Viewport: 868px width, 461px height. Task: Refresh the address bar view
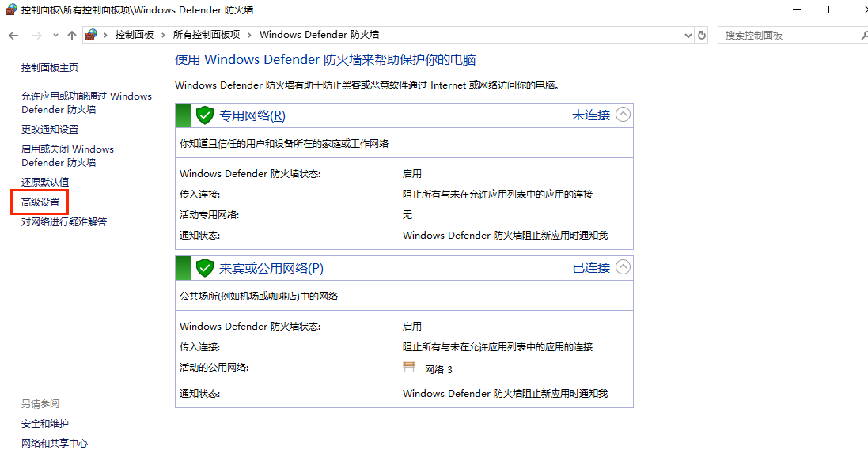[702, 35]
